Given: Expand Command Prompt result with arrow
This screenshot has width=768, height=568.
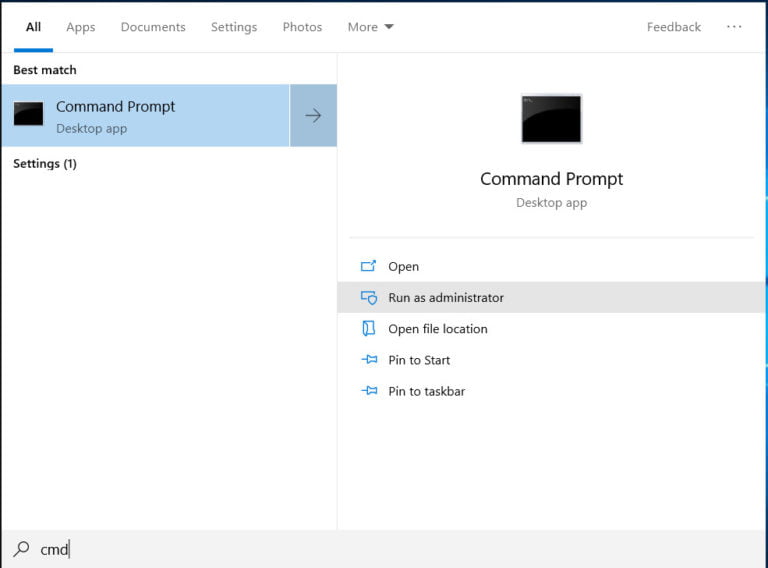Looking at the screenshot, I should coord(313,116).
